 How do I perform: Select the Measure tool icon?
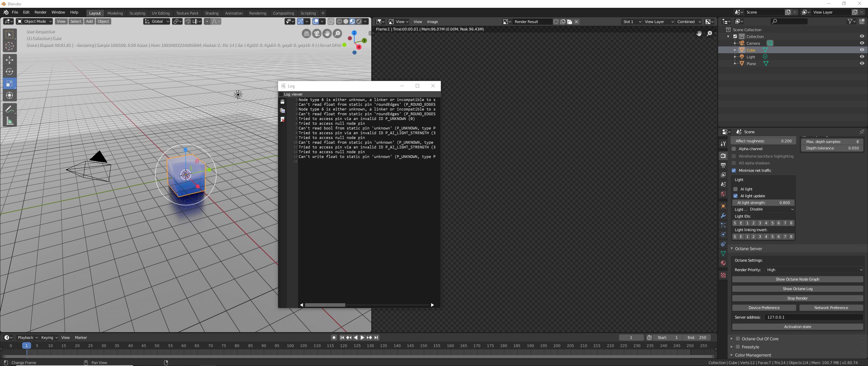click(x=9, y=121)
